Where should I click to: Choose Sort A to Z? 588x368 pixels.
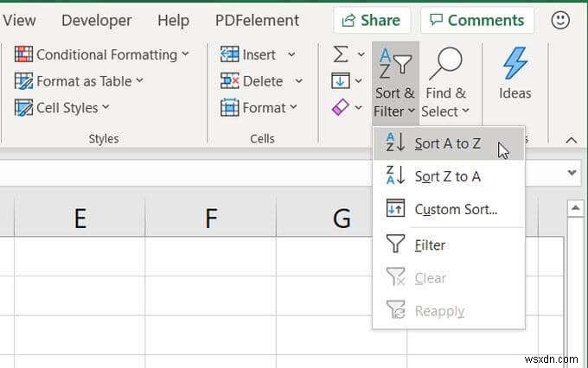pos(447,143)
